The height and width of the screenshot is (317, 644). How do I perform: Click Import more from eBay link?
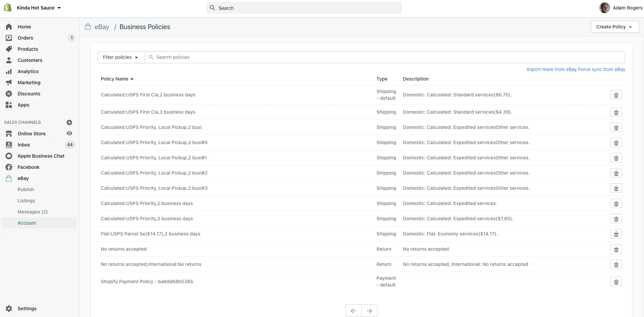(x=551, y=69)
